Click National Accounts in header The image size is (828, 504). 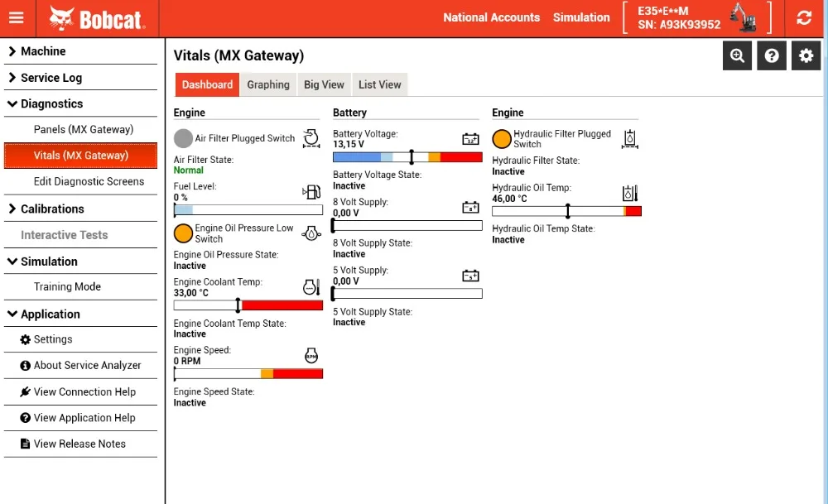coord(491,17)
